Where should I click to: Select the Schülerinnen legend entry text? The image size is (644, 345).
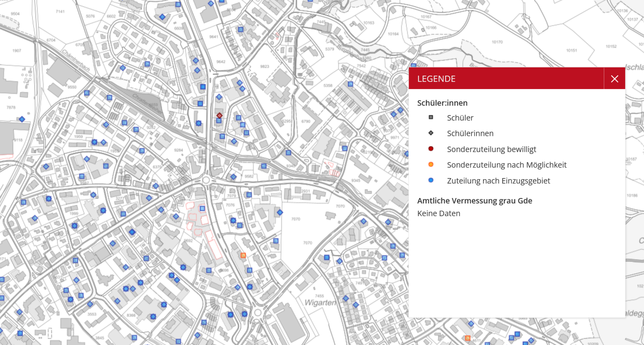tap(470, 134)
